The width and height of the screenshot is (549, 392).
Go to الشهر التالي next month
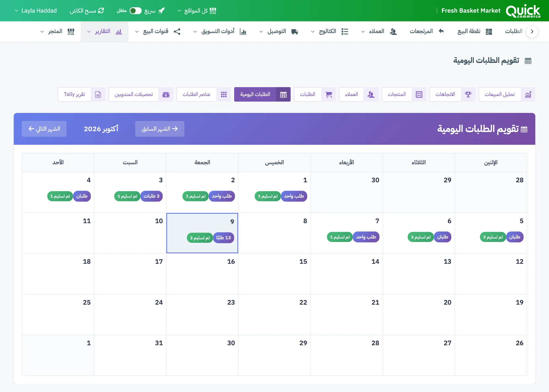[x=44, y=129]
